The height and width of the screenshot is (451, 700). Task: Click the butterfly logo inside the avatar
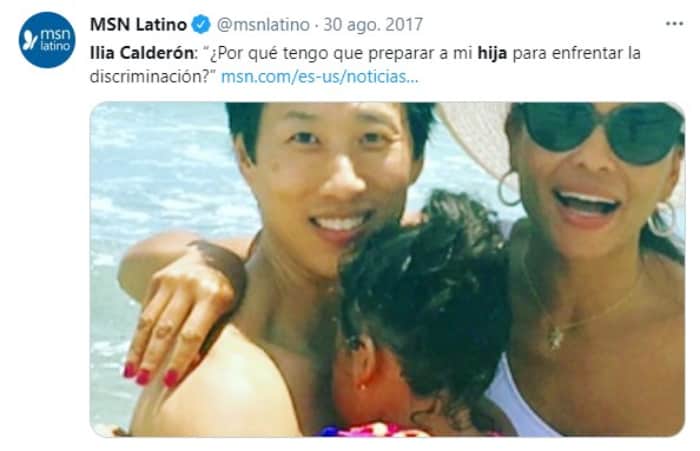click(30, 40)
